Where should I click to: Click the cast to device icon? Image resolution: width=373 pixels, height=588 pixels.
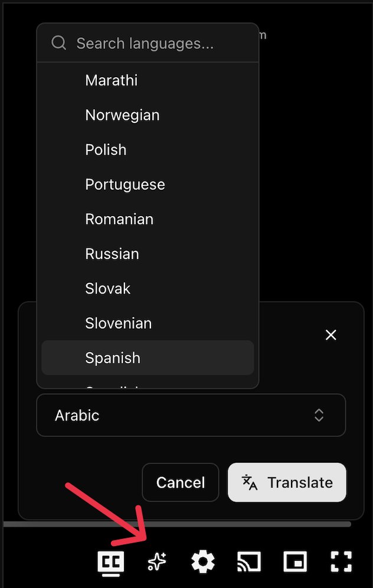click(x=249, y=562)
